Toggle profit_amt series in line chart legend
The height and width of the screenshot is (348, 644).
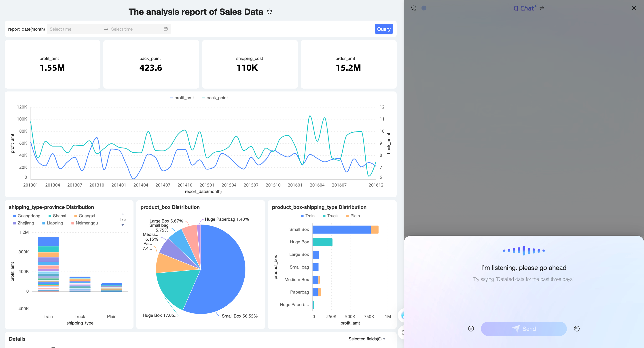182,98
